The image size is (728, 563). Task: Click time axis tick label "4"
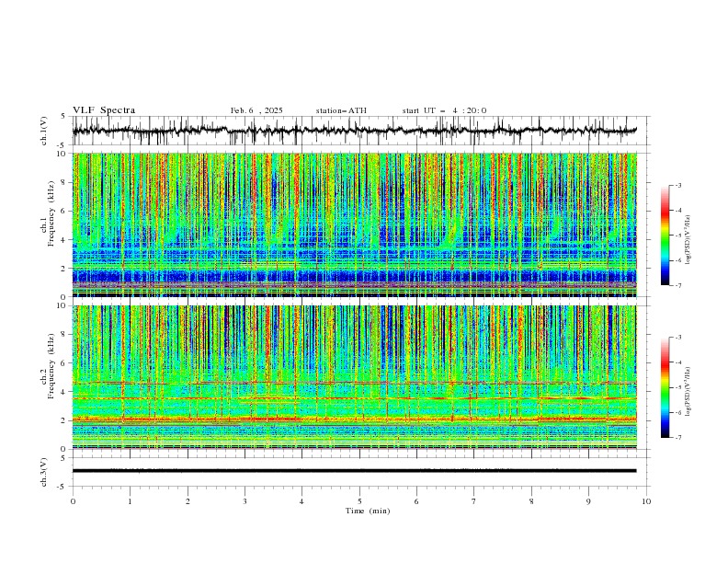301,501
